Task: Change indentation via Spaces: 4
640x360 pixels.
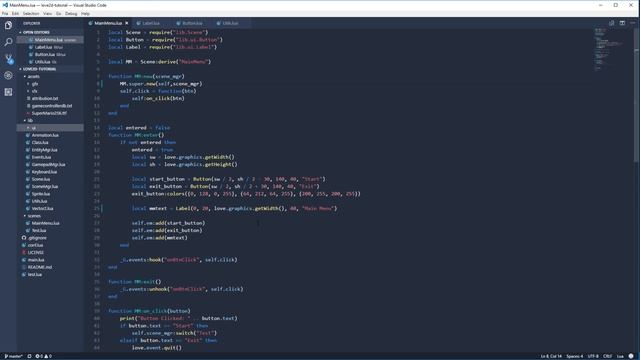Action: pyautogui.click(x=575, y=356)
